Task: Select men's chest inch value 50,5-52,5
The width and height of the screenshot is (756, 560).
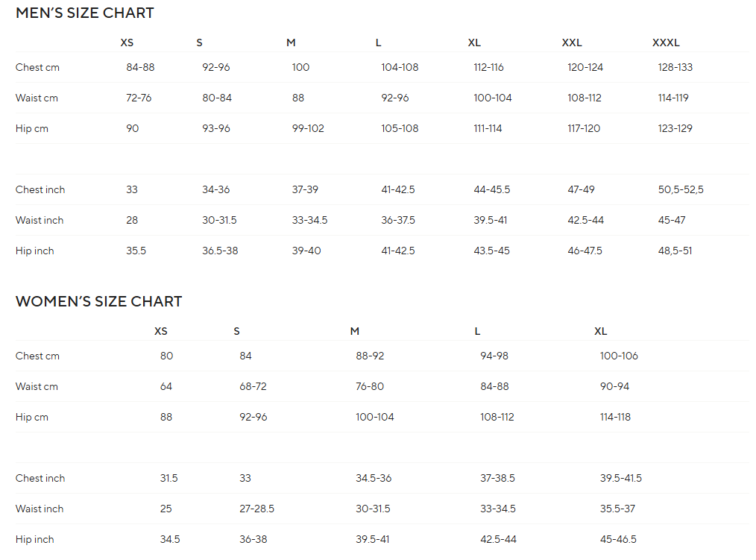Action: [681, 189]
